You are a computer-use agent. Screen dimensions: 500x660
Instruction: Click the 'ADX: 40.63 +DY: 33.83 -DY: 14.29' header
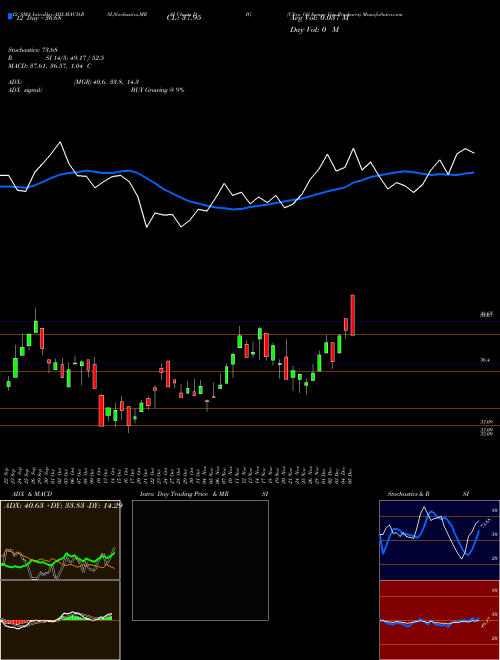[x=63, y=505]
